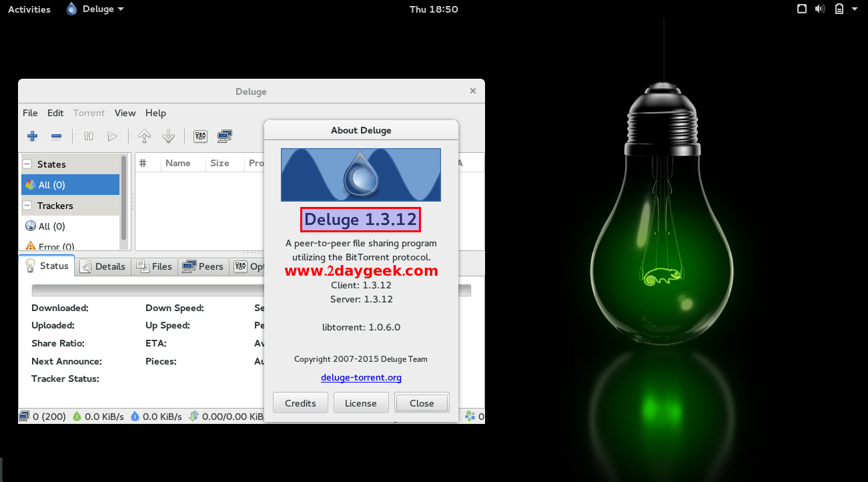
Task: Click the Deluge water drop logo image
Action: pos(361,175)
